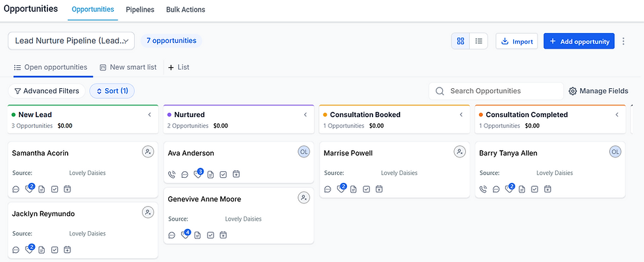
Task: Open notes icon on Barry Tanya Allen card
Action: (522, 189)
